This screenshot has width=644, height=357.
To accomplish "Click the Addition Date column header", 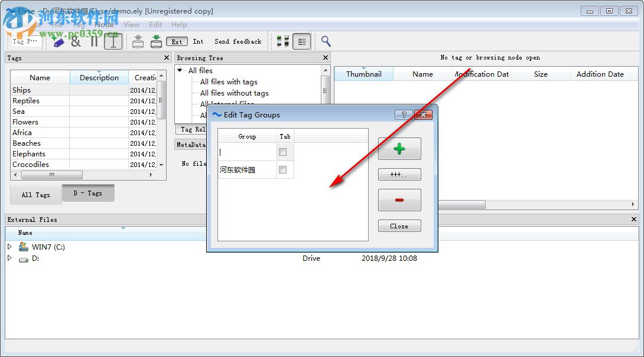I will pyautogui.click(x=600, y=74).
